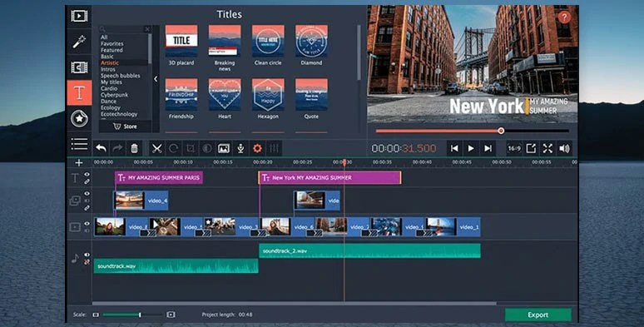Toggle overlay track link icon
Image resolution: width=644 pixels, height=327 pixels.
[87, 208]
